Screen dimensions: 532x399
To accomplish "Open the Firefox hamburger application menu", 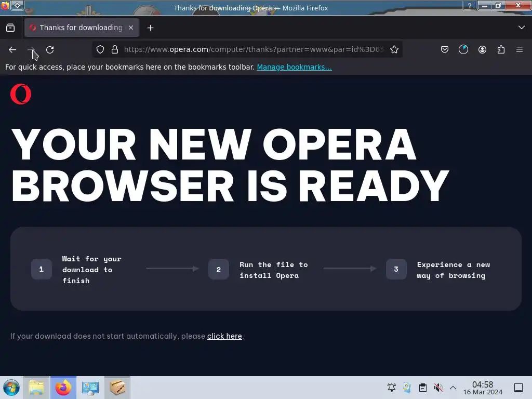I will tap(520, 49).
